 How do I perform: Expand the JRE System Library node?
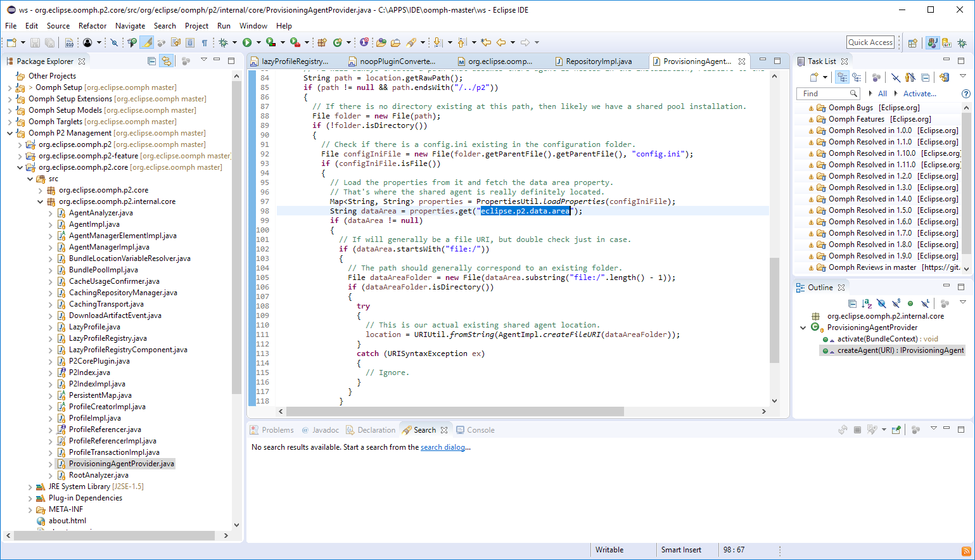(30, 487)
